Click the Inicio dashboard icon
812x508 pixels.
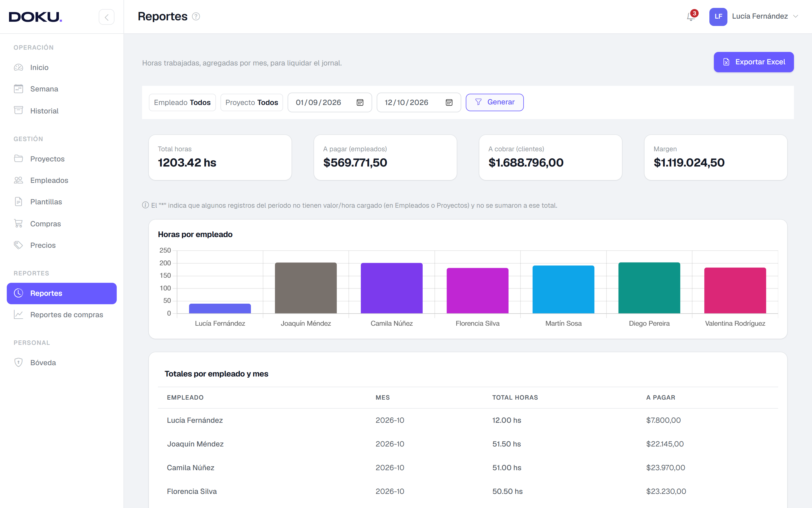point(18,67)
